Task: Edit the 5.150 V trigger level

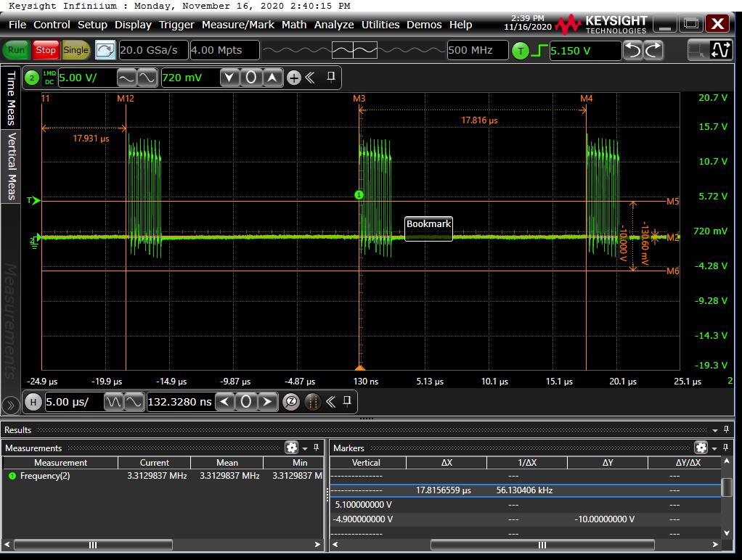Action: click(x=585, y=51)
